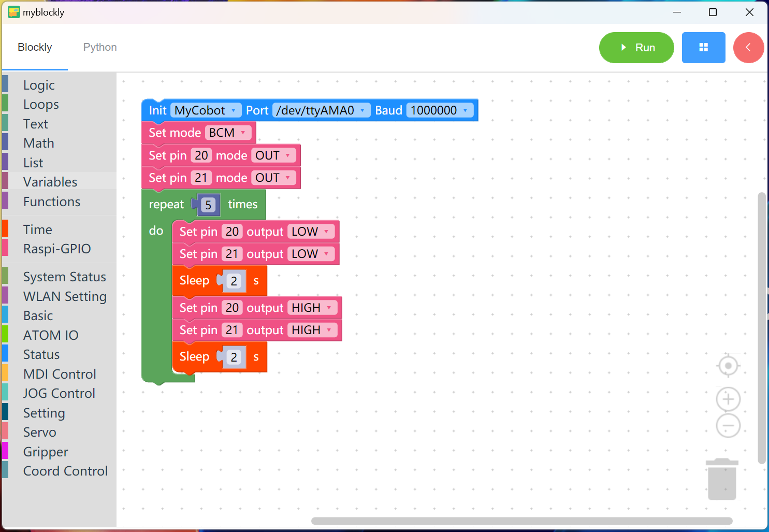This screenshot has height=532, width=769.
Task: Click pin 21 field in LOW output block
Action: (232, 254)
